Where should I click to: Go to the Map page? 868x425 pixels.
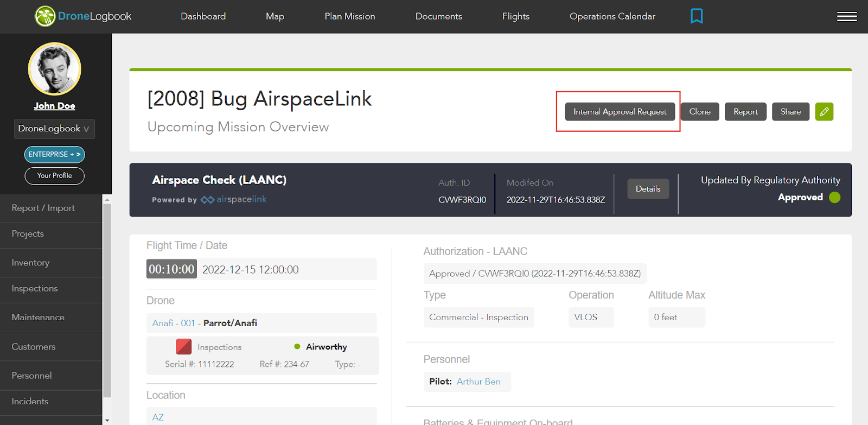(x=275, y=16)
